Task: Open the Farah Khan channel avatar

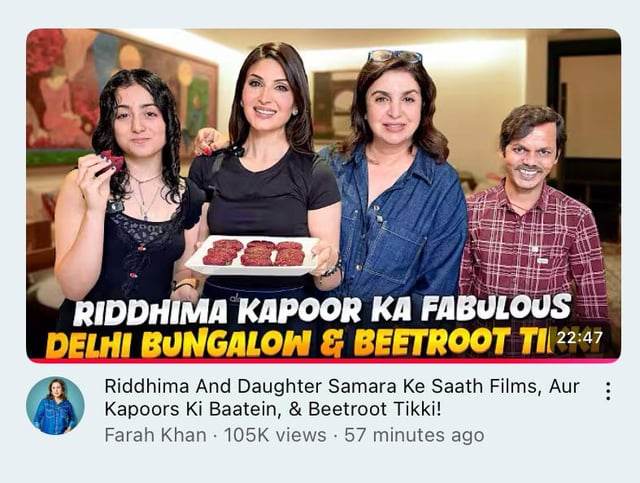Action: [56, 406]
